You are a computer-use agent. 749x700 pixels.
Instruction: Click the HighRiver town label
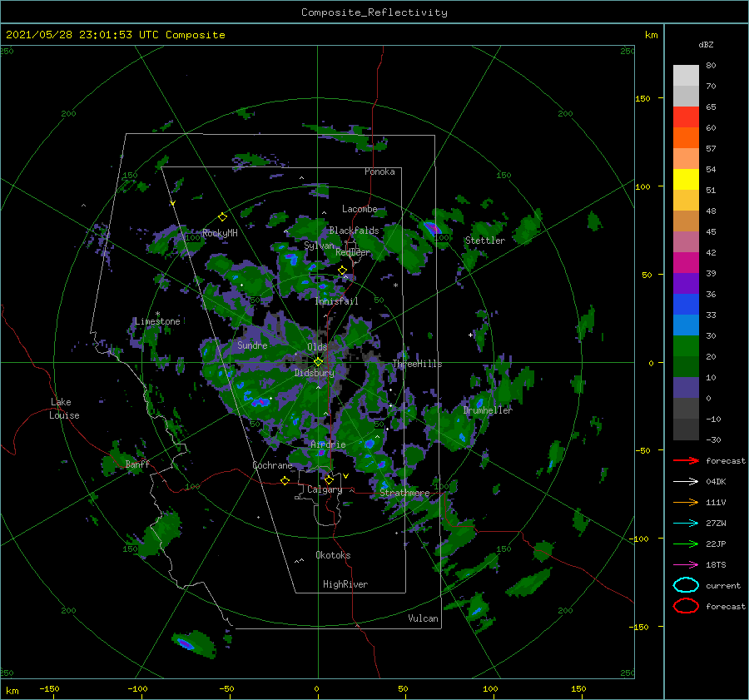(345, 584)
